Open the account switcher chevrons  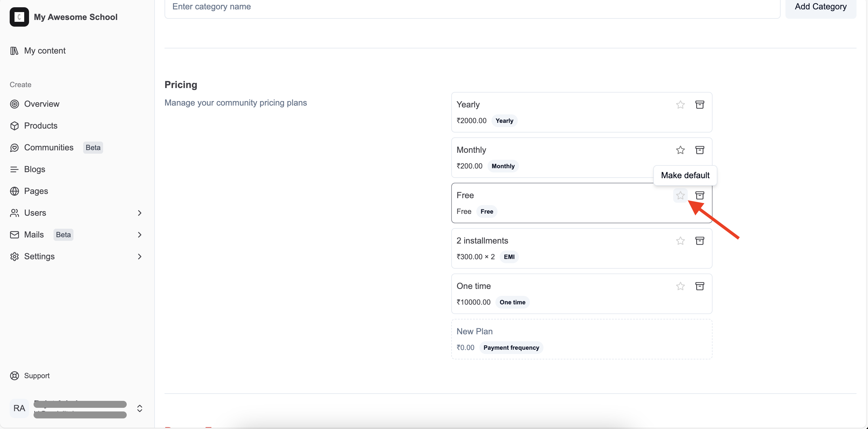pos(139,408)
